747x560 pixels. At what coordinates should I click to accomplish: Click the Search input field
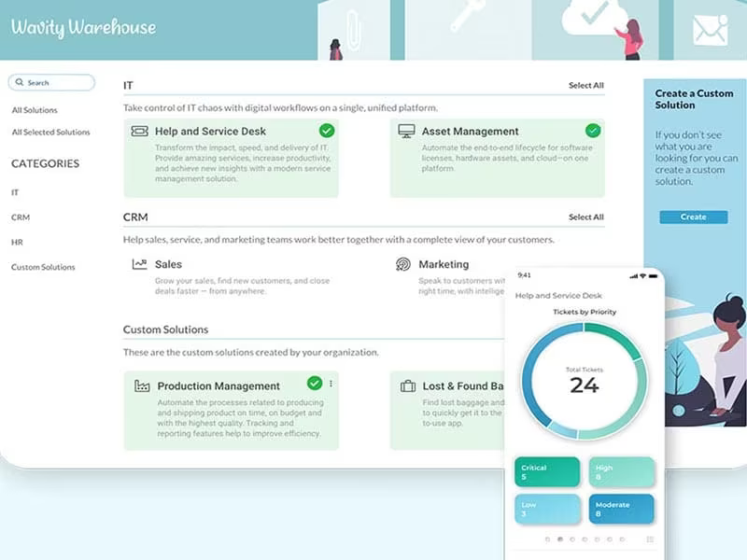point(51,82)
